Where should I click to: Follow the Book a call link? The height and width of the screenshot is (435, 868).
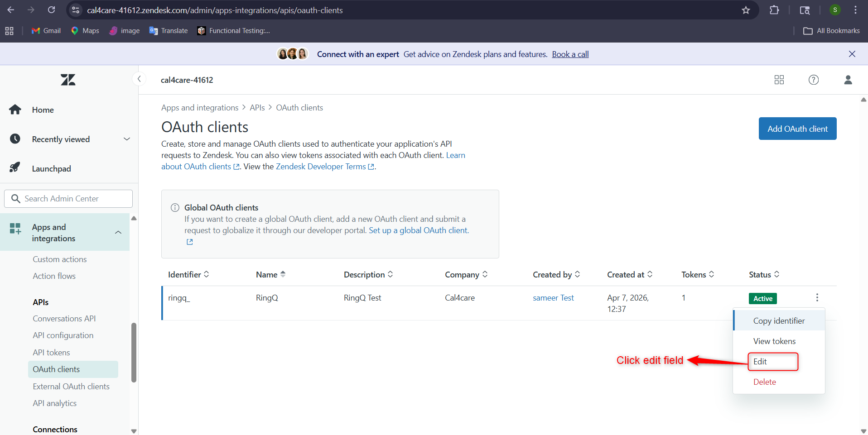tap(570, 54)
